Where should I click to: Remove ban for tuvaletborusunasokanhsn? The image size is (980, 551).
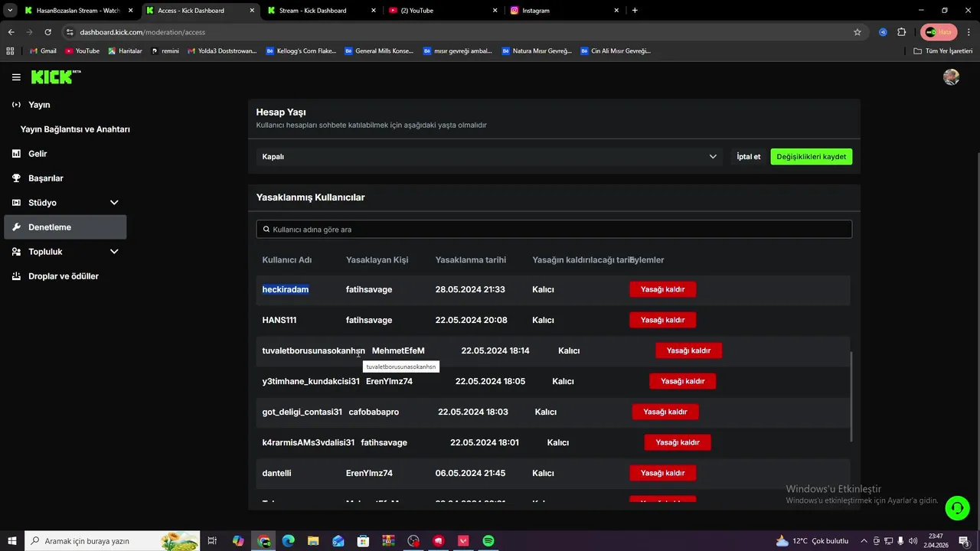[x=688, y=350]
